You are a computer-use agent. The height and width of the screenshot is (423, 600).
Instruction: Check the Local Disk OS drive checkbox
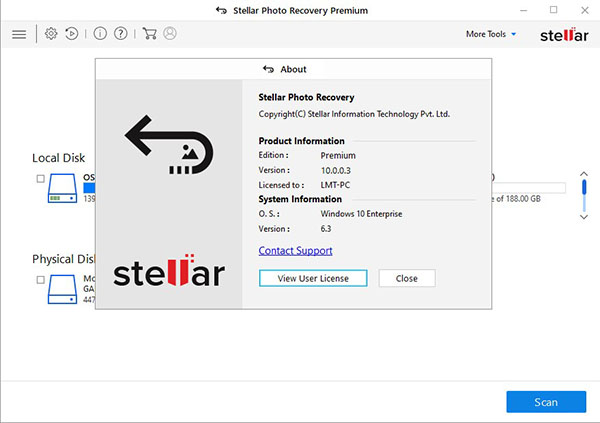coord(41,179)
